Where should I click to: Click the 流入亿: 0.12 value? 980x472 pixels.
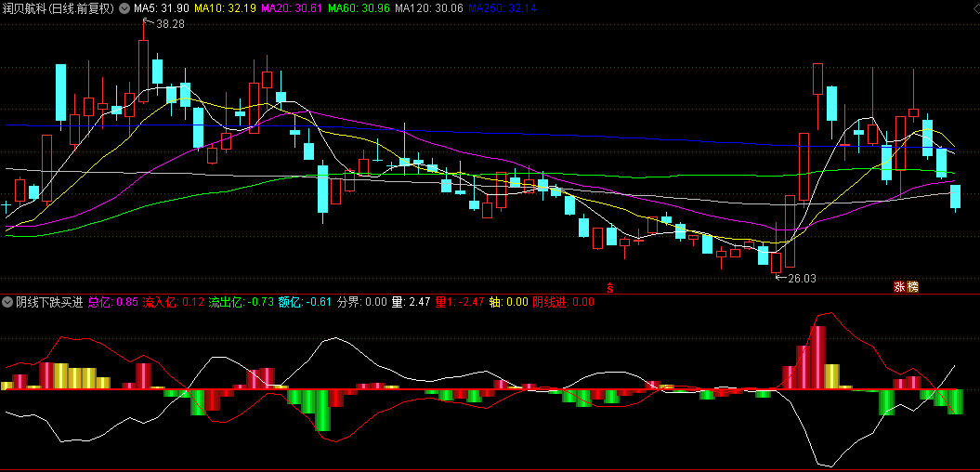click(x=174, y=303)
